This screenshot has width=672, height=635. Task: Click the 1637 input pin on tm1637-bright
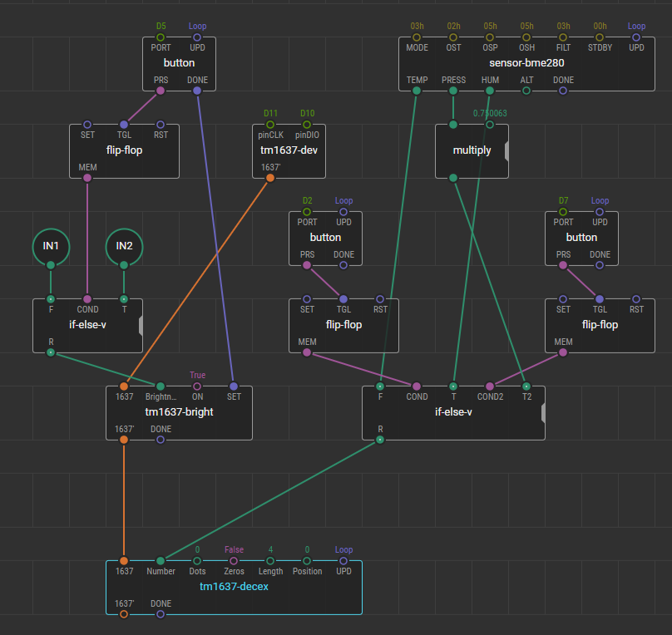point(124,386)
